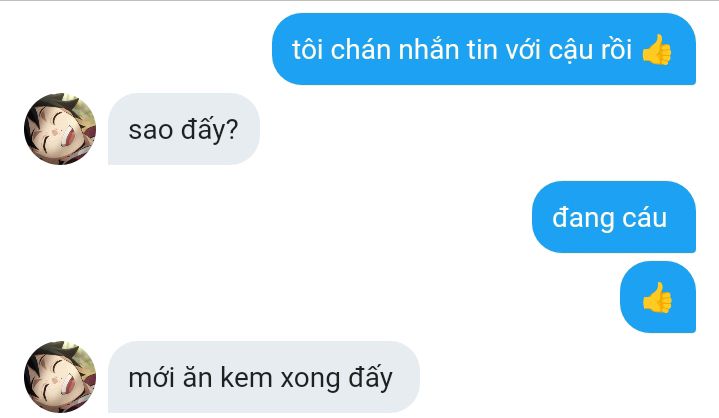This screenshot has height=418, width=719.
Task: Click the word "xong" in the gray bubble
Action: click(x=310, y=380)
